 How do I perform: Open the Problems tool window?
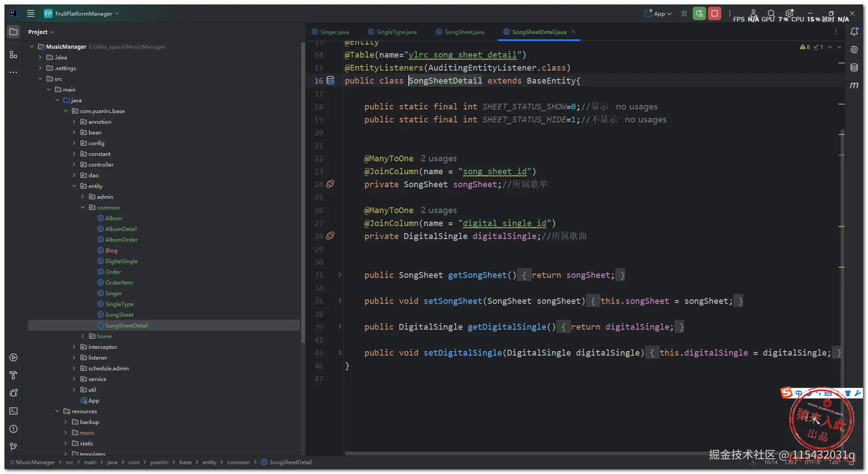(13, 429)
